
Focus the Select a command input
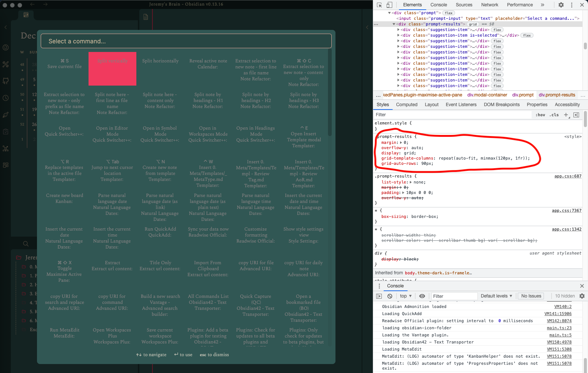186,41
